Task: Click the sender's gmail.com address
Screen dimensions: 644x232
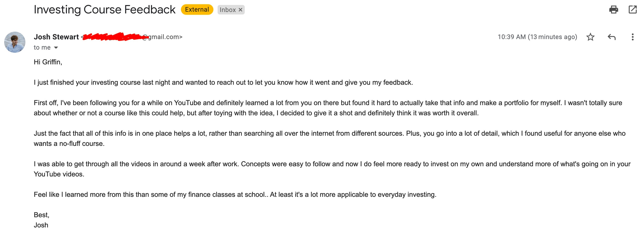Action: [x=165, y=37]
